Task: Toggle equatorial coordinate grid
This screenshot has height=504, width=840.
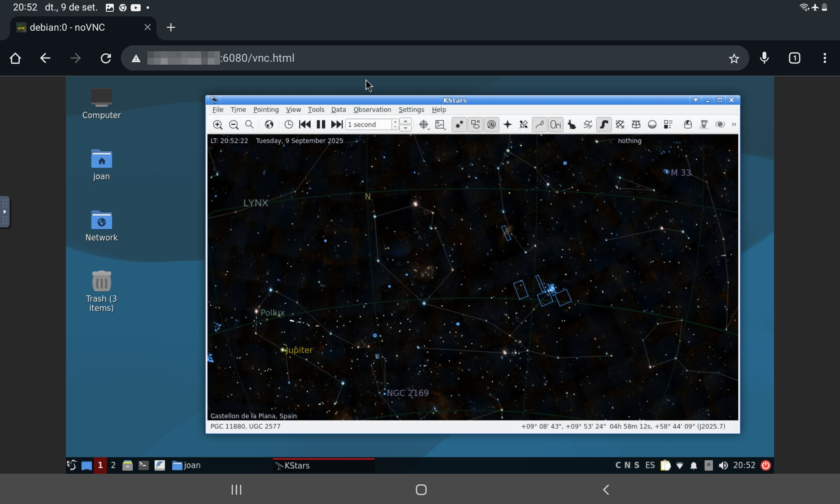Action: coord(620,124)
